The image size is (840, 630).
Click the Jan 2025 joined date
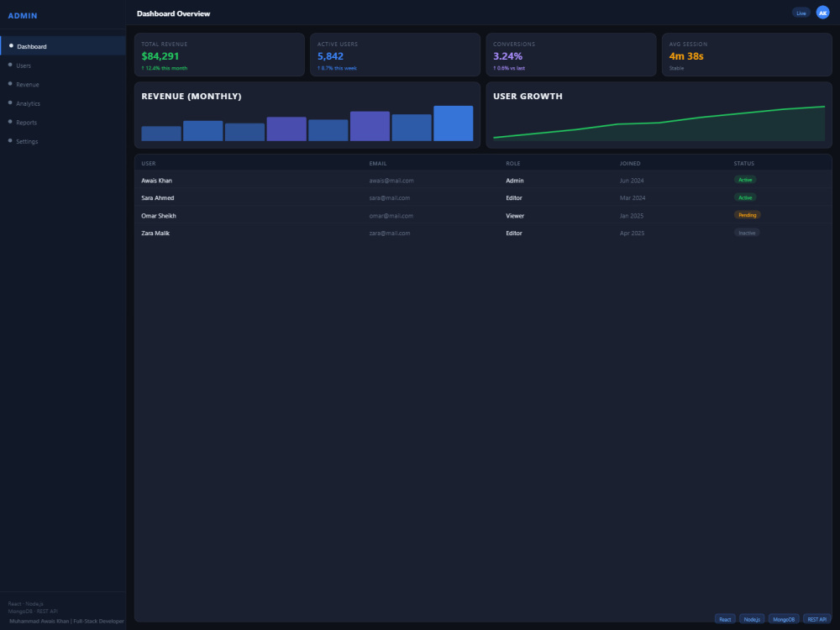click(632, 216)
